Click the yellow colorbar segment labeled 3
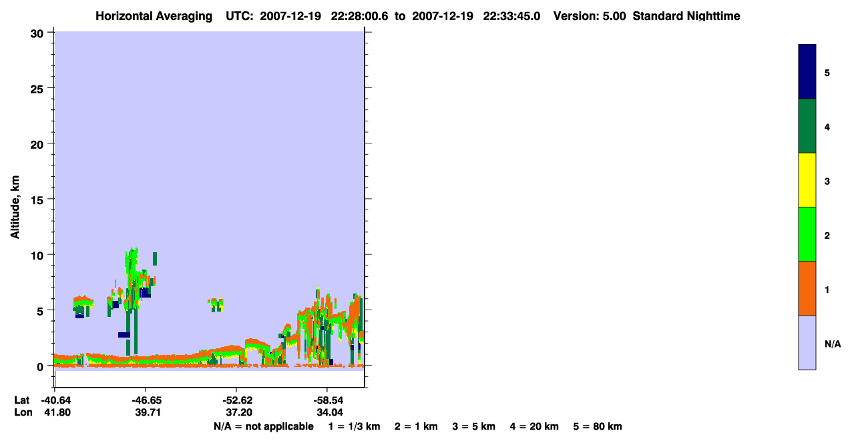The height and width of the screenshot is (445, 868). 807,180
